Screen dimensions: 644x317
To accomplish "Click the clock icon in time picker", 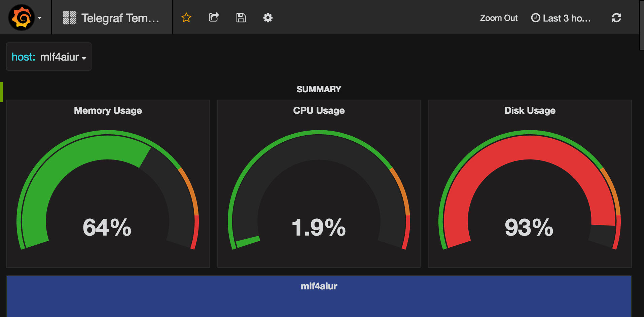I will (535, 18).
